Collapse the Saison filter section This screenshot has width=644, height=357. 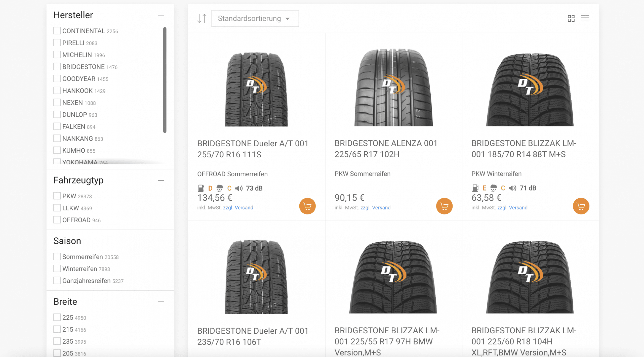tap(161, 241)
